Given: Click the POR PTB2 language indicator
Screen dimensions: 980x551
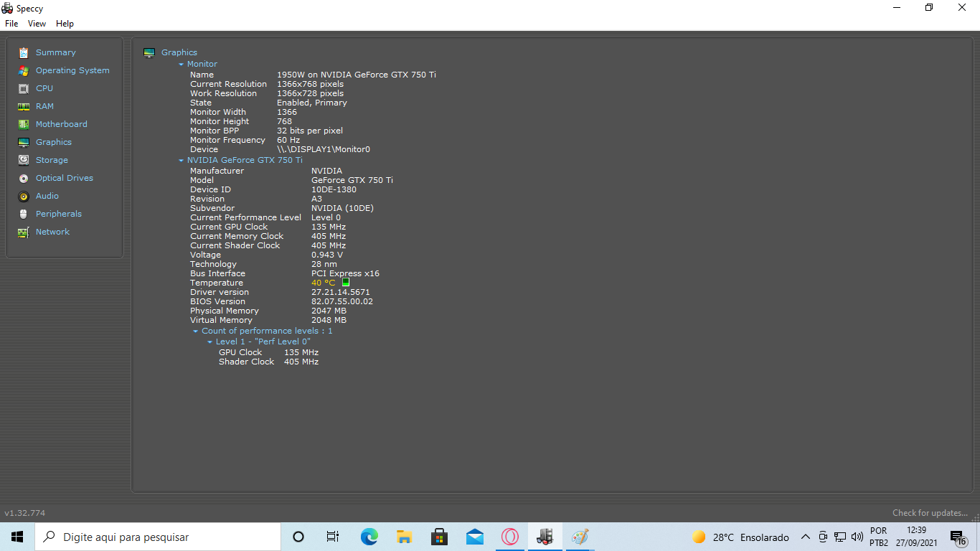Looking at the screenshot, I should coord(879,537).
